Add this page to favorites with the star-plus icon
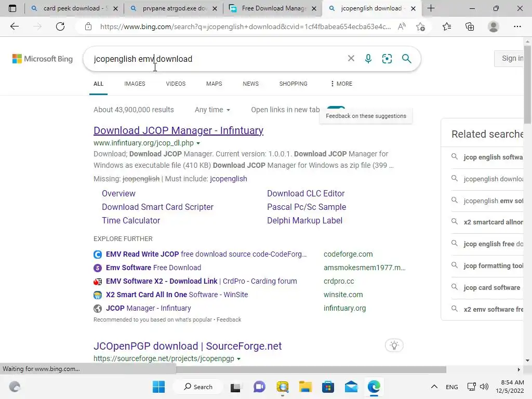The height and width of the screenshot is (399, 532). (x=420, y=26)
